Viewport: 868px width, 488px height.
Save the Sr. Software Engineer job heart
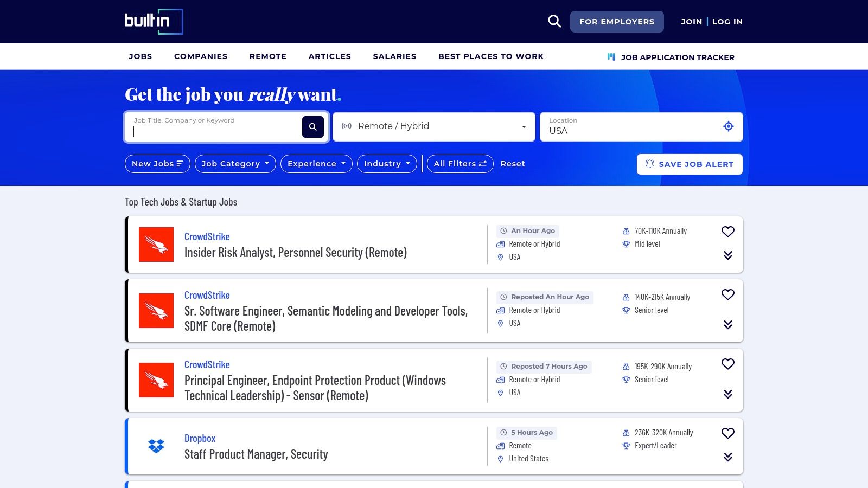click(728, 294)
